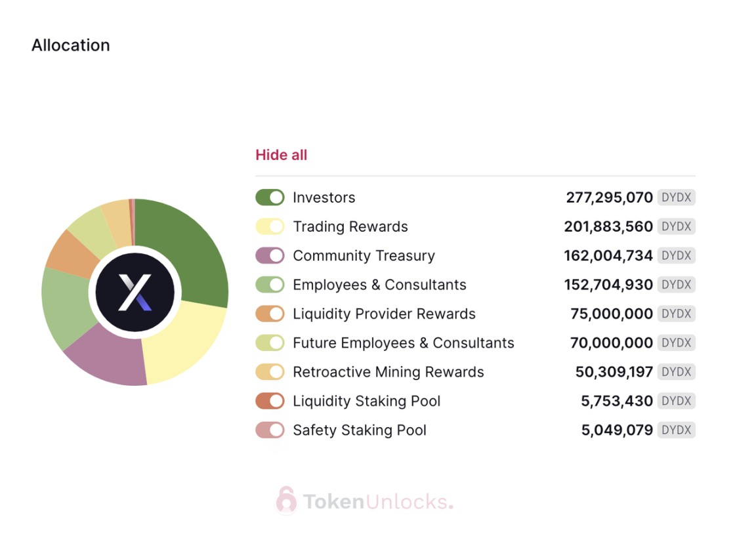Screen dimensions: 756x540
Task: Click the DYDX badge in Liquidity Staking Pool row
Action: 677,401
